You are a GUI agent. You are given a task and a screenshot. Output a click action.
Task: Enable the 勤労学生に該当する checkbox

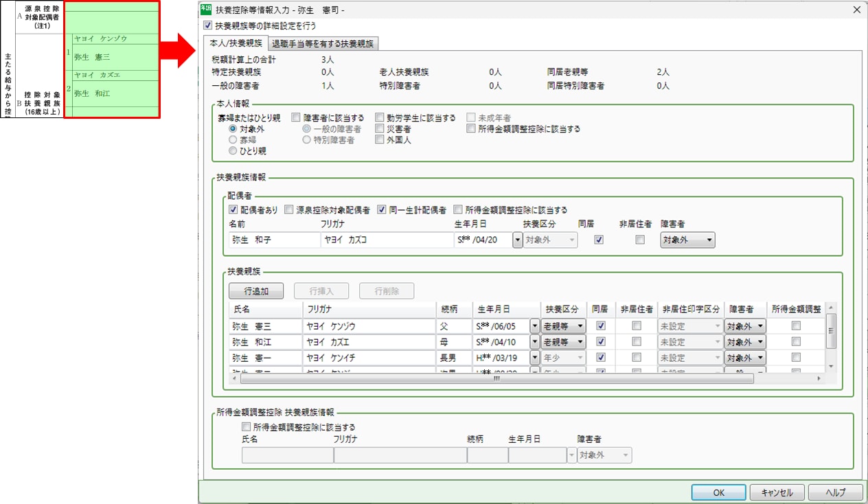pos(380,118)
